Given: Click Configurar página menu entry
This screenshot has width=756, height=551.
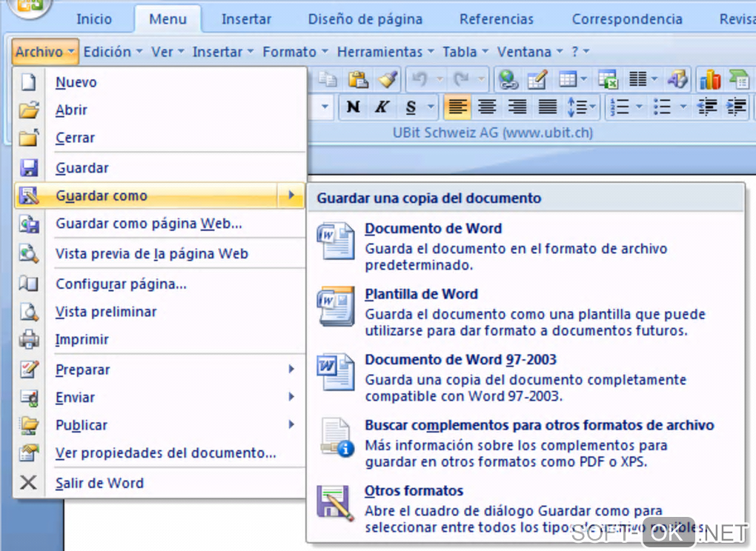Looking at the screenshot, I should [159, 284].
